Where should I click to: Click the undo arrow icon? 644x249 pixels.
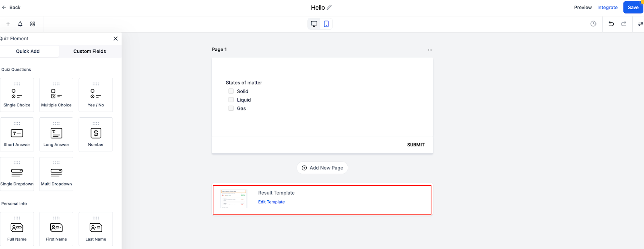coord(611,24)
